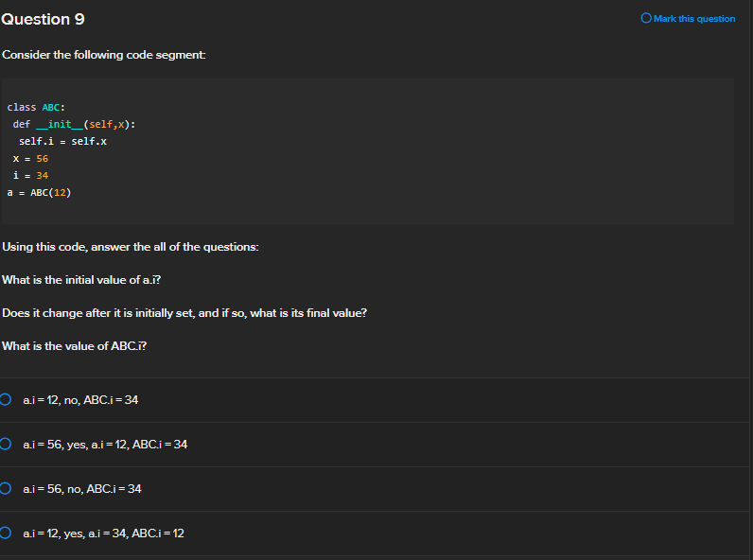Click answer text 'a.i = 12, no, ABC.i = 34'

[80, 400]
